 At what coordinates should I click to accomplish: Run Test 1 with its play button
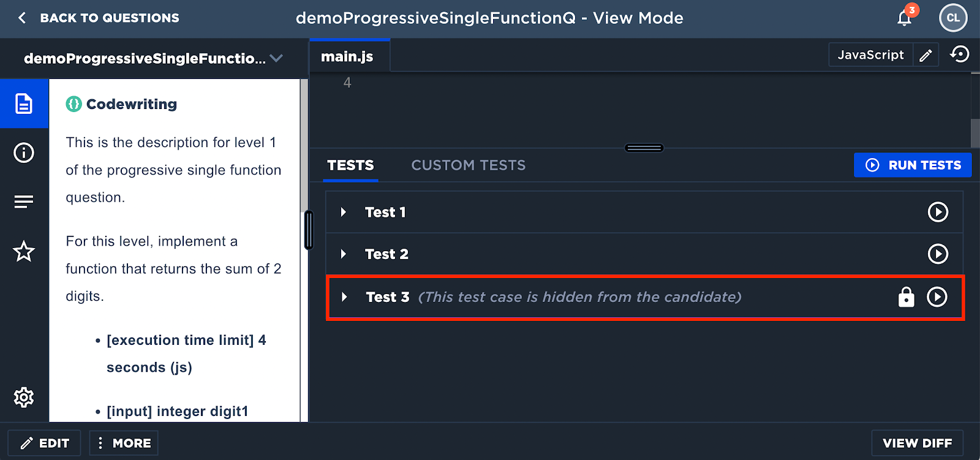938,212
